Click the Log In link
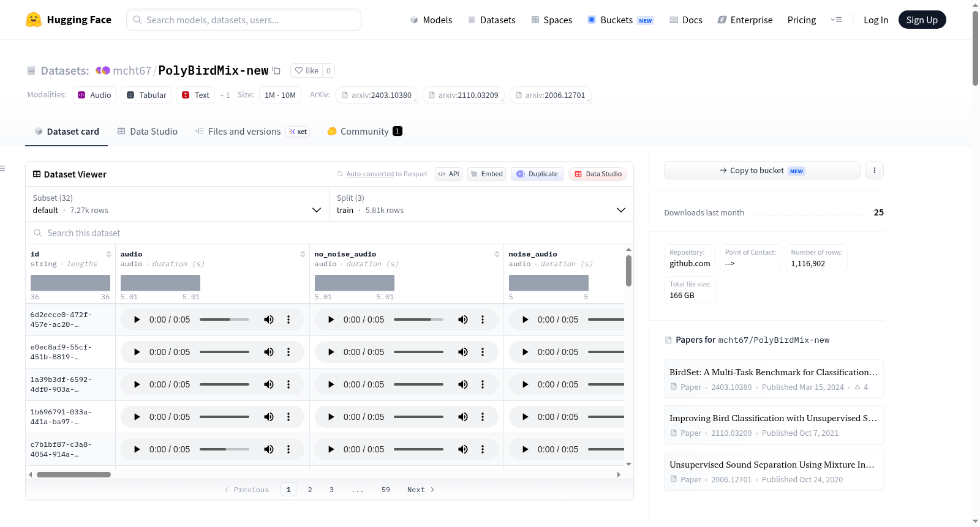 pyautogui.click(x=876, y=20)
